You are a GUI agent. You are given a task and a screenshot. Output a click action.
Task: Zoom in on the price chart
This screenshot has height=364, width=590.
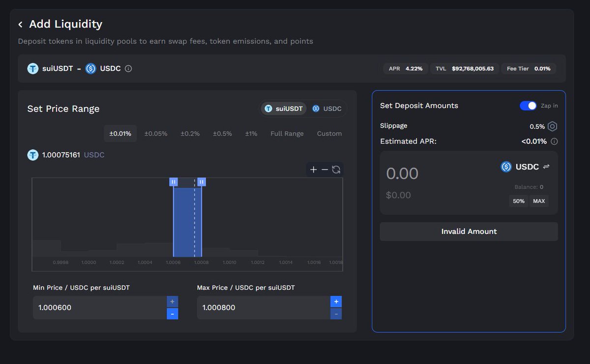pyautogui.click(x=313, y=169)
